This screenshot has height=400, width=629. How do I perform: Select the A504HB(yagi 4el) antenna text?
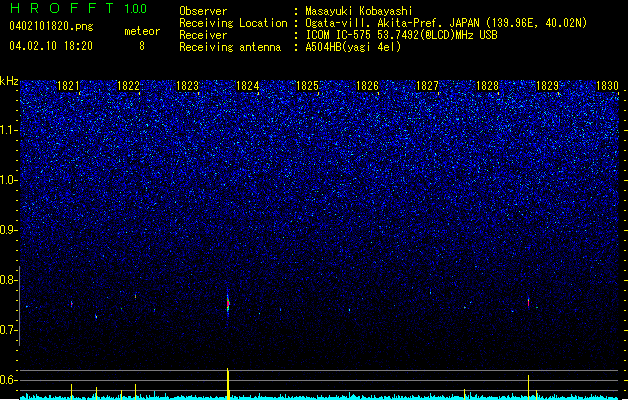tap(353, 47)
